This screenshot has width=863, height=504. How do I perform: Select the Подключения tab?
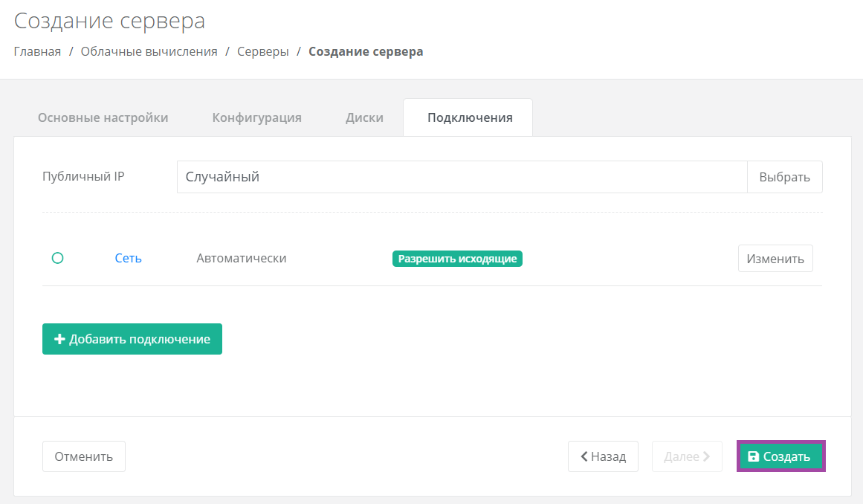[470, 117]
